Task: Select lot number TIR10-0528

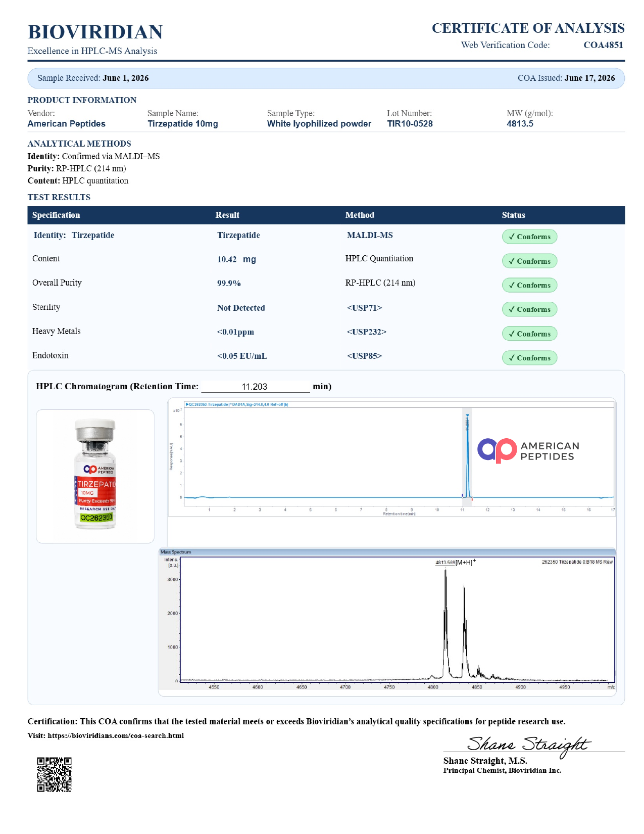Action: (x=410, y=124)
